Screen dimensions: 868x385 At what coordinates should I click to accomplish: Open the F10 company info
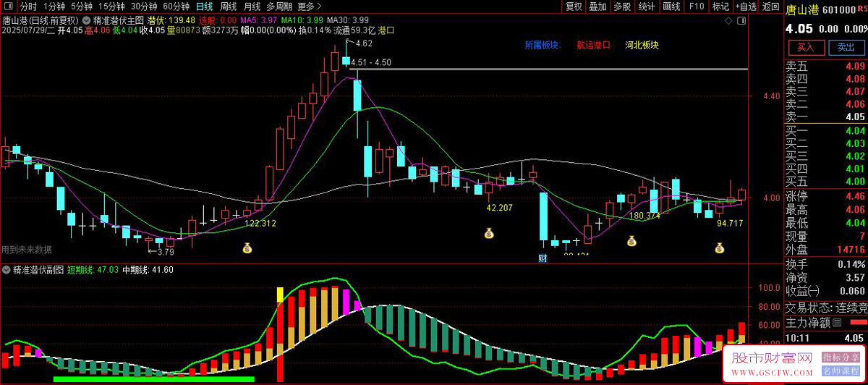tap(696, 7)
